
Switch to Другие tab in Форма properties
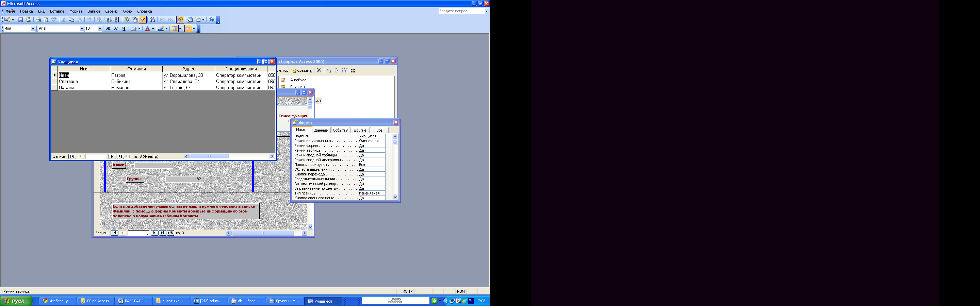360,130
